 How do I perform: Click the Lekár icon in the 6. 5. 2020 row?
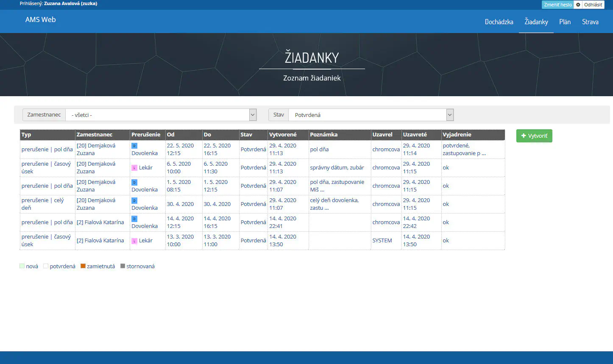click(134, 168)
